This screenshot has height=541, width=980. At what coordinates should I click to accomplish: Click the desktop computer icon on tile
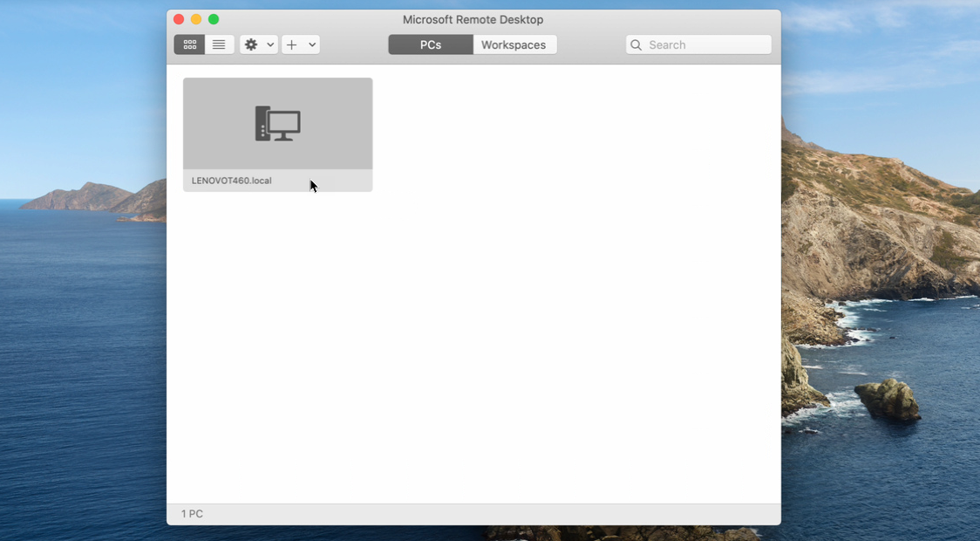pos(277,123)
